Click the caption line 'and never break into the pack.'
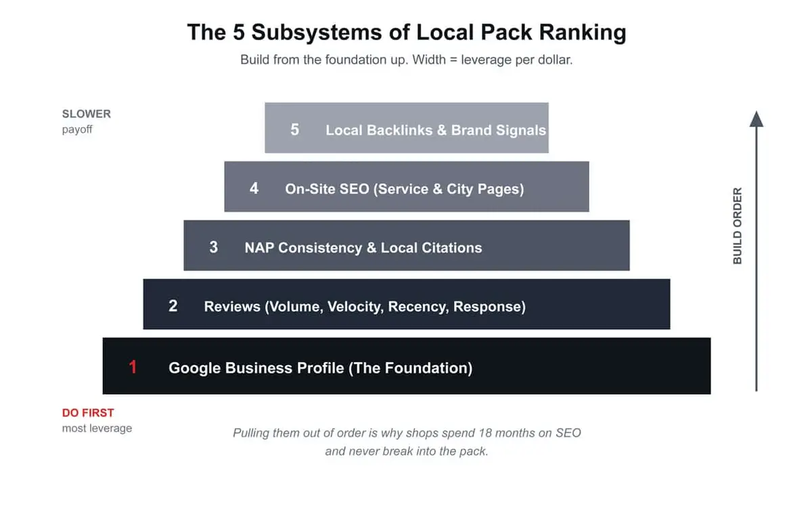The height and width of the screenshot is (508, 812). tap(407, 451)
